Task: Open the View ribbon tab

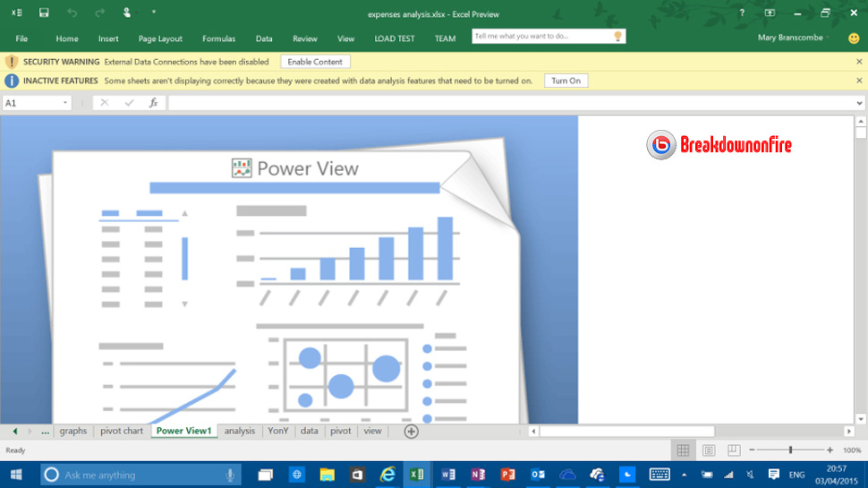Action: (x=346, y=39)
